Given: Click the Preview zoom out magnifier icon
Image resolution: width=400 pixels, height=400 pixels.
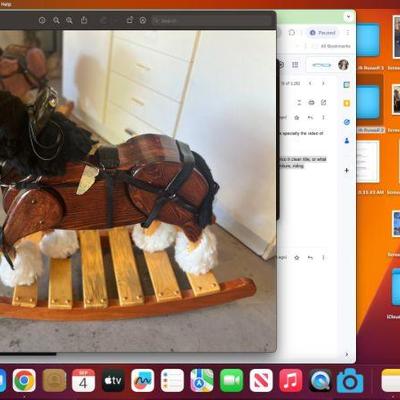Looking at the screenshot, I should point(56,20).
